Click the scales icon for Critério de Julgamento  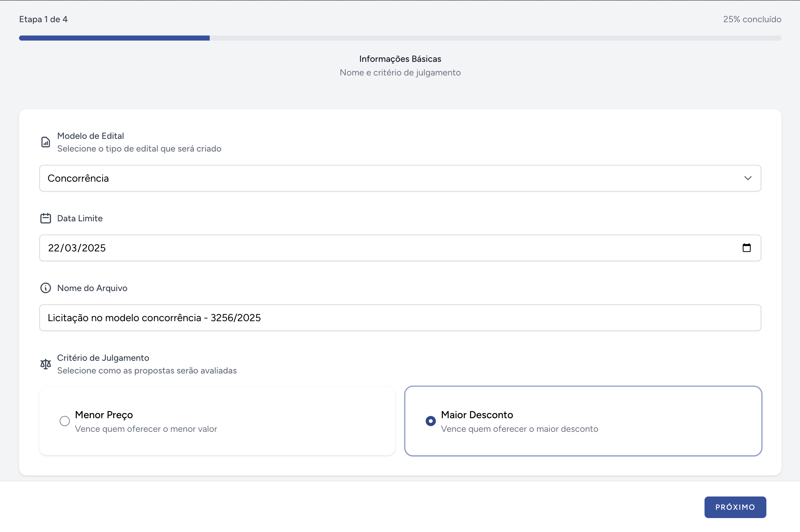[45, 364]
